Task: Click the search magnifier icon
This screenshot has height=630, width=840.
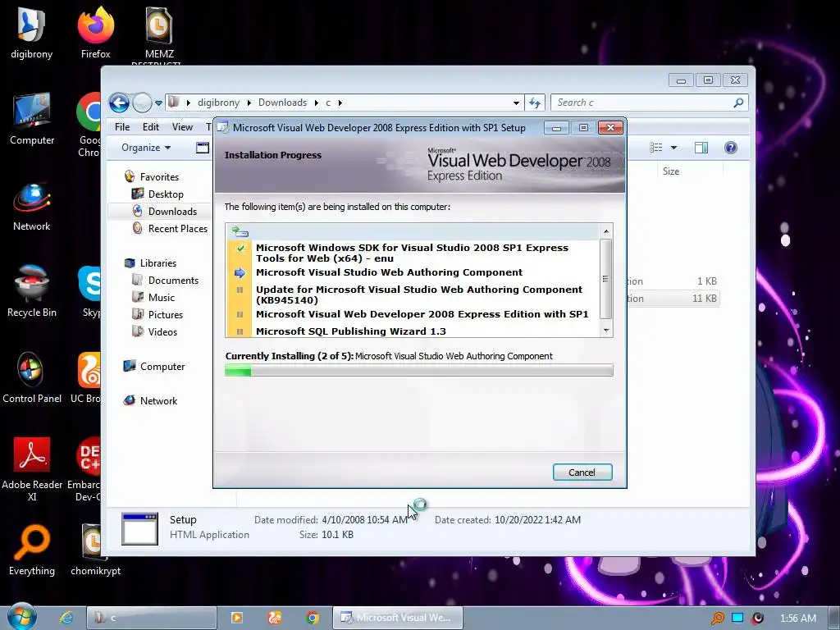Action: (738, 103)
